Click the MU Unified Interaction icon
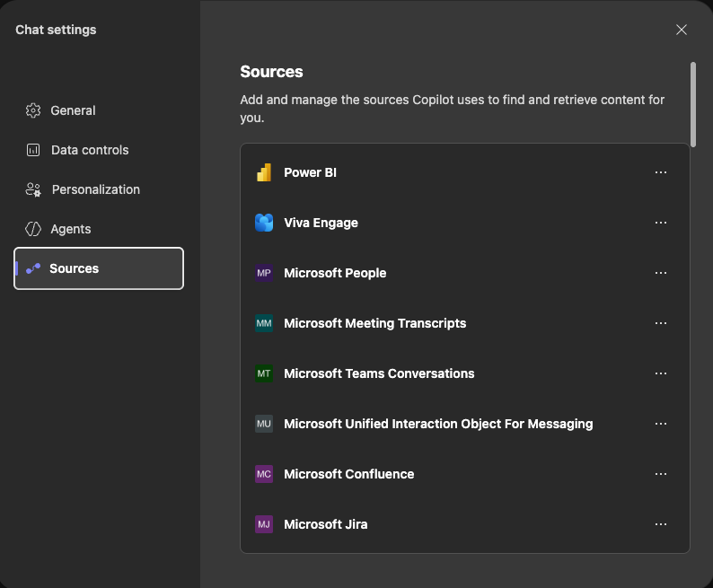The image size is (713, 588). pos(264,424)
